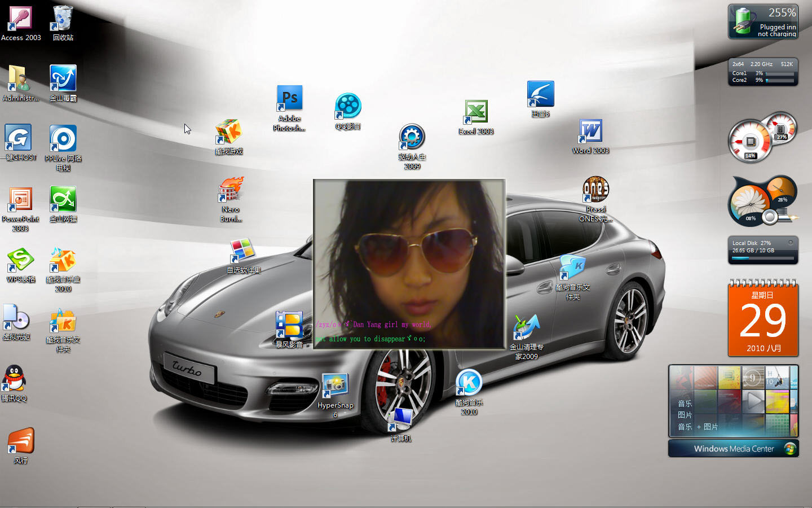Open the Excel 2003 shortcut
This screenshot has height=508, width=812.
[x=476, y=117]
